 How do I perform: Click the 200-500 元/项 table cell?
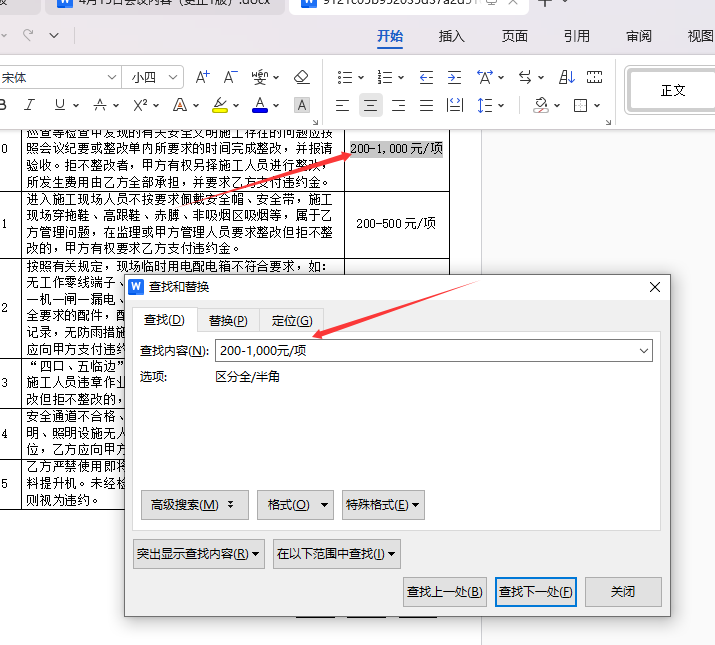tap(396, 224)
